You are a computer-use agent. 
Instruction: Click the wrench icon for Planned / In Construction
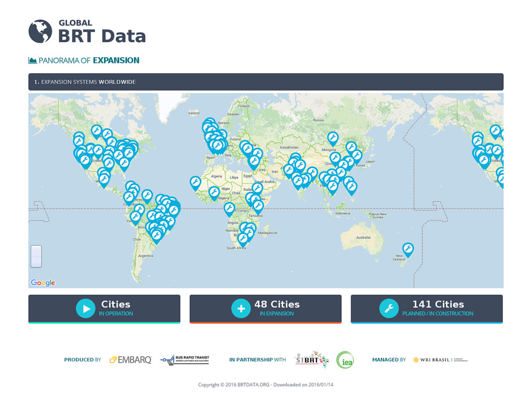point(389,308)
